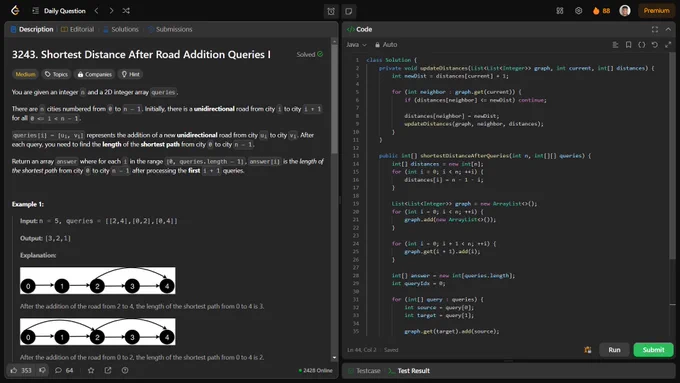Click the Code panel title tab
The image size is (680, 383).
[x=360, y=29]
